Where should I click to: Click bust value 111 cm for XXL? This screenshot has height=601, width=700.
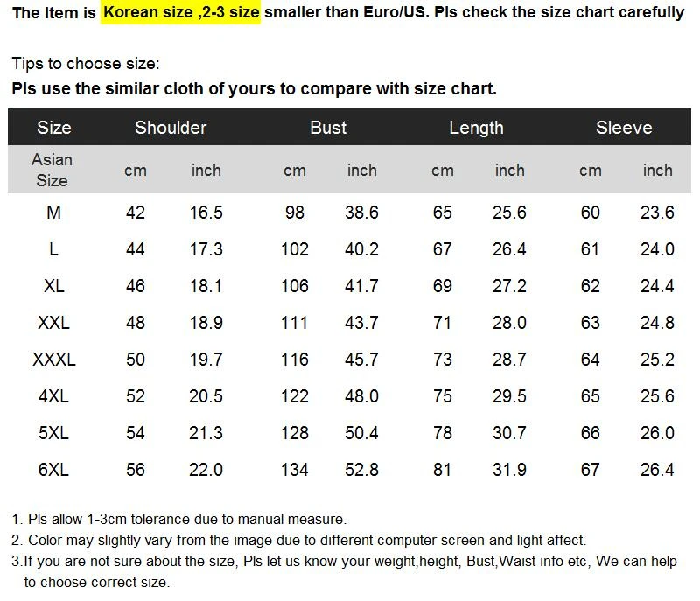pyautogui.click(x=295, y=323)
